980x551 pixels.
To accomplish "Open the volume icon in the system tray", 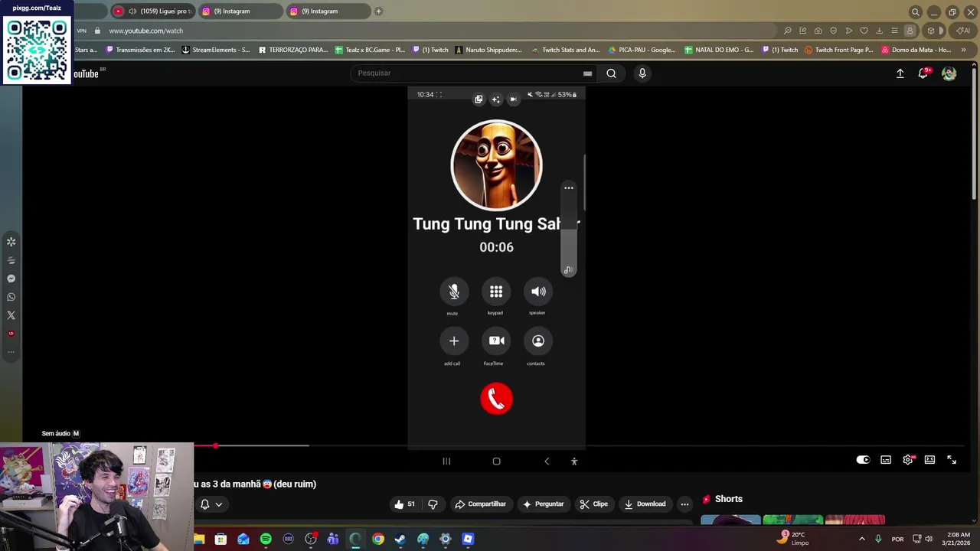I will [929, 539].
